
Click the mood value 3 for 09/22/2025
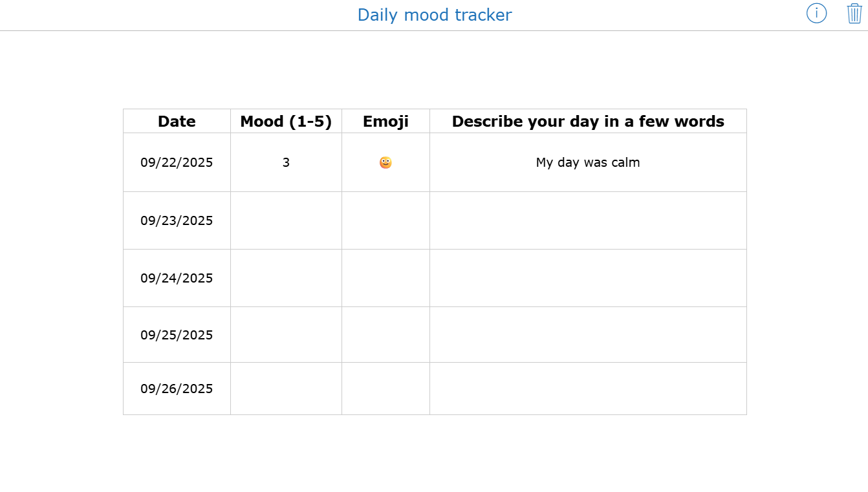pyautogui.click(x=285, y=162)
